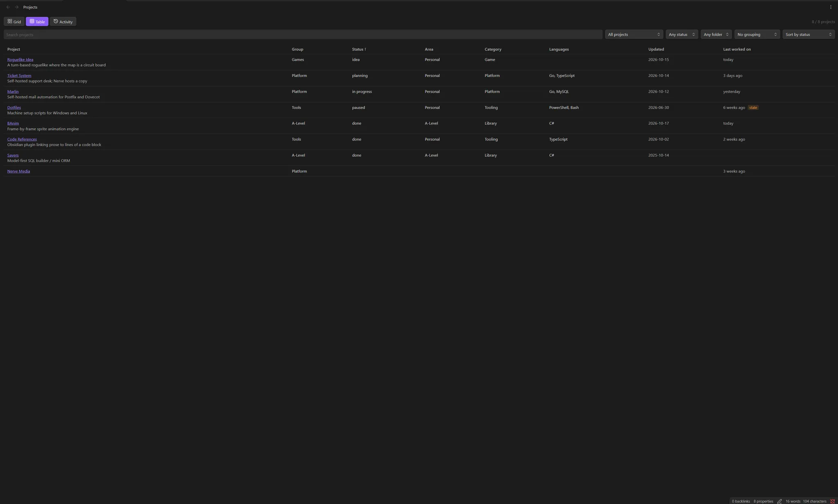Click the 104 characters status entry

tap(814, 501)
